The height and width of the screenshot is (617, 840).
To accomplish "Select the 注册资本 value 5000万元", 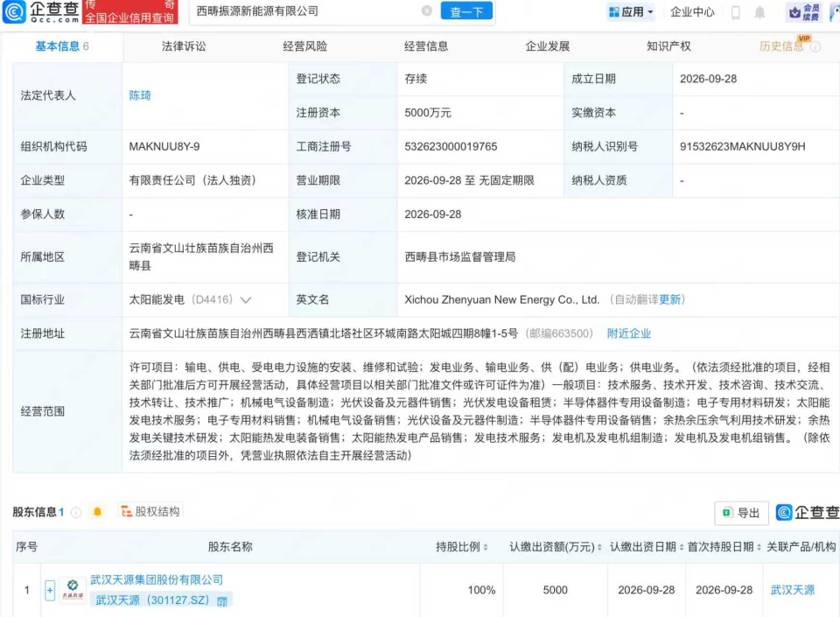I will (x=428, y=113).
